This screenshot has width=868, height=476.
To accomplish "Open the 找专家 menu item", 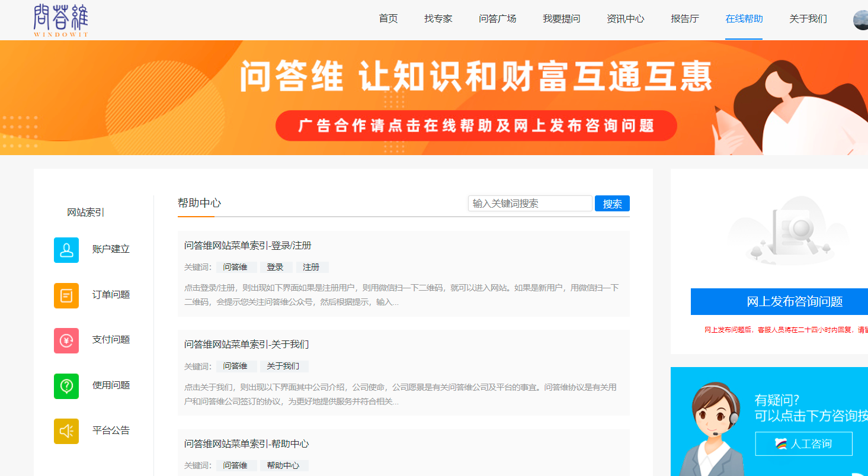I will pos(438,19).
